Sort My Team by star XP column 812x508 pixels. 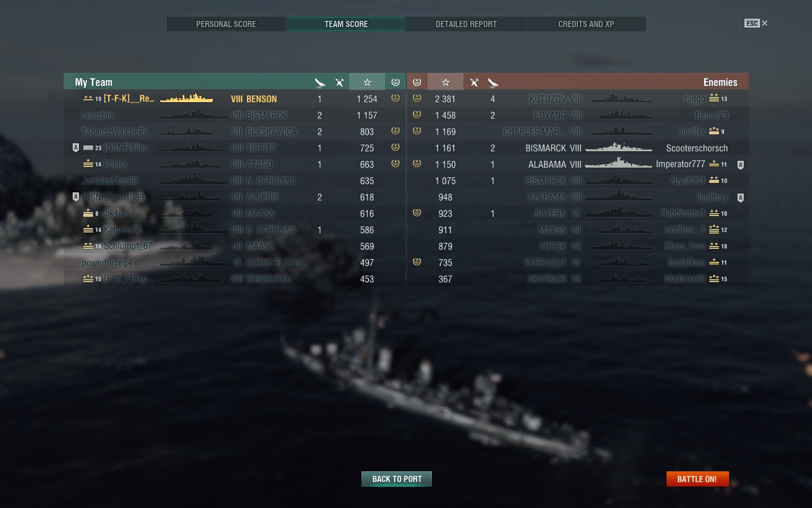367,82
